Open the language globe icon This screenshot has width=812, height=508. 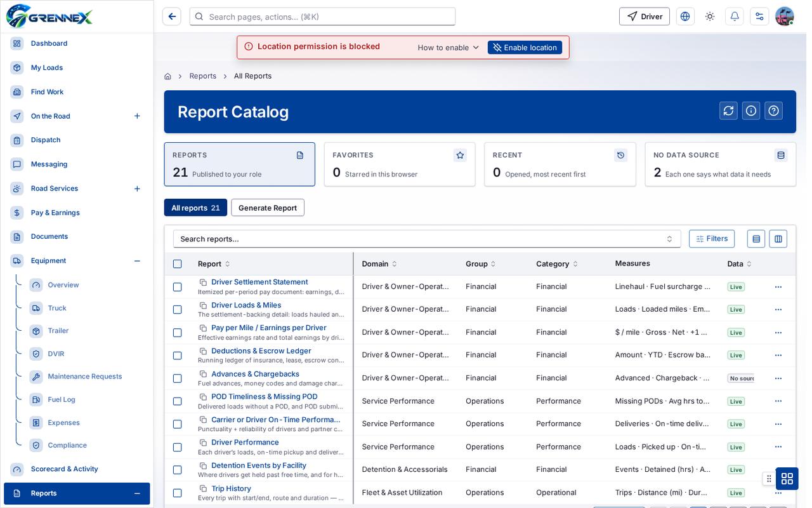pyautogui.click(x=685, y=17)
